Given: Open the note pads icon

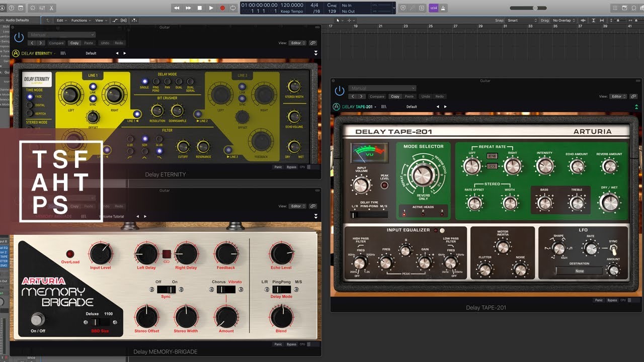Looking at the screenshot, I should click(x=624, y=8).
